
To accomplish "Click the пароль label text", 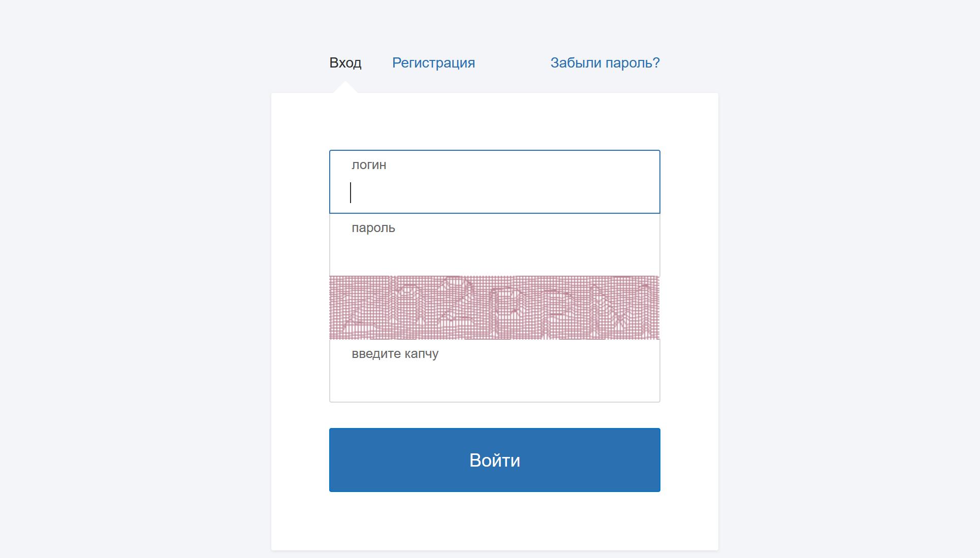I will [x=373, y=228].
